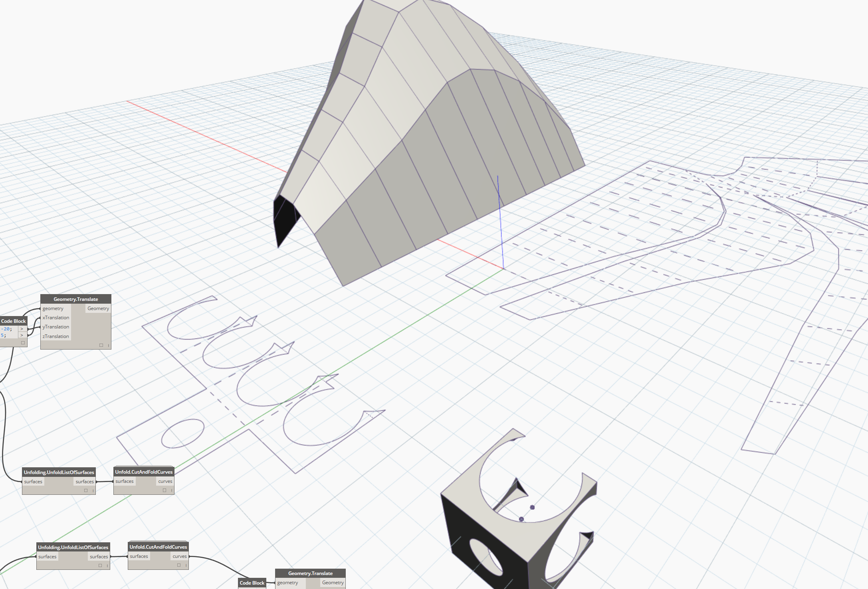Click Geometry output on upper Geometry.Translate

point(98,308)
